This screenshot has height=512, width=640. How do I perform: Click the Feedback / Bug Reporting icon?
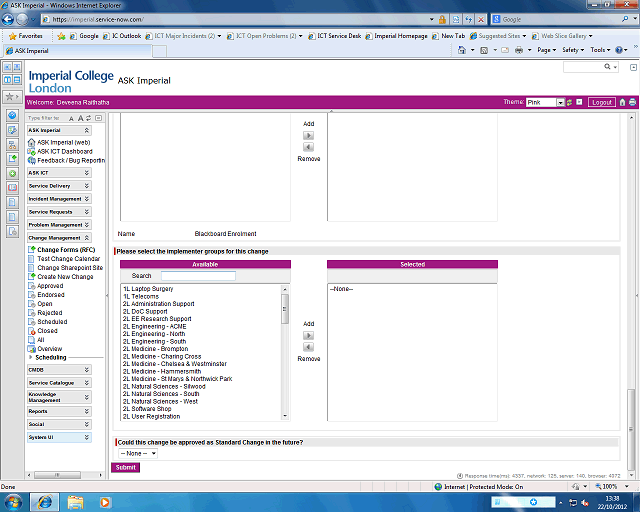pyautogui.click(x=32, y=160)
